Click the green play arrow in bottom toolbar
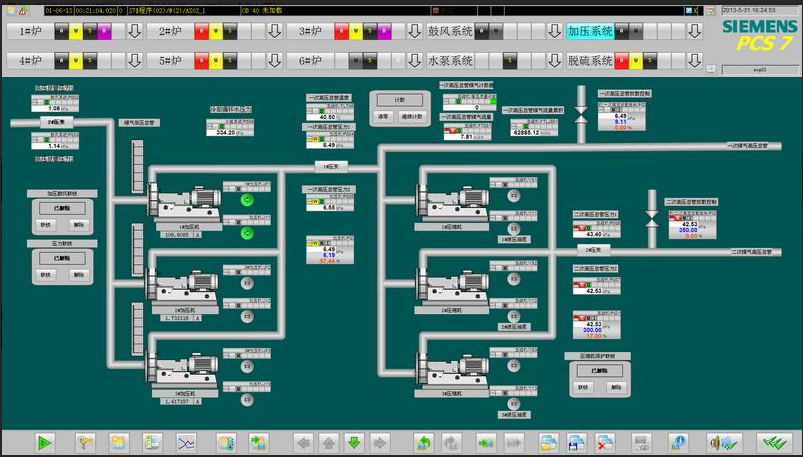 [46, 442]
